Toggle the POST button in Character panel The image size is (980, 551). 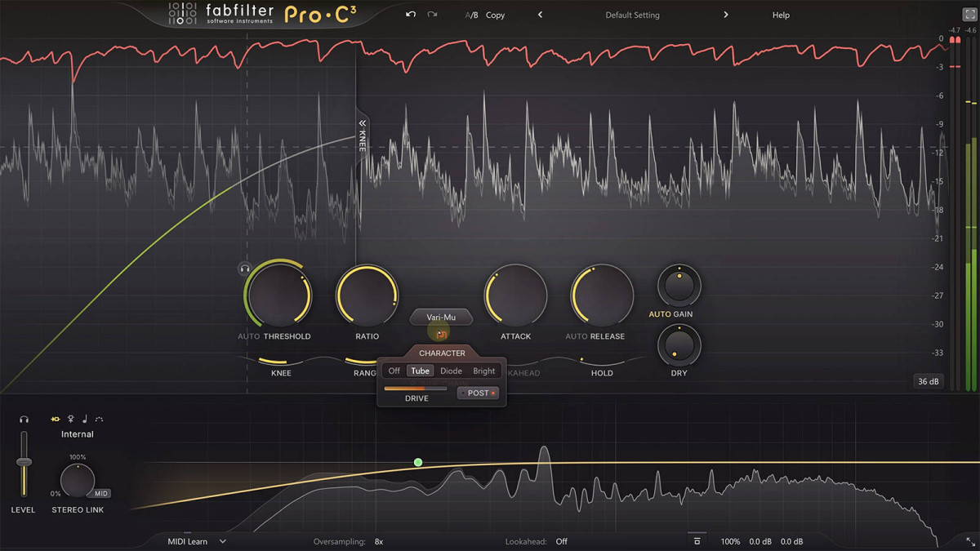coord(478,393)
